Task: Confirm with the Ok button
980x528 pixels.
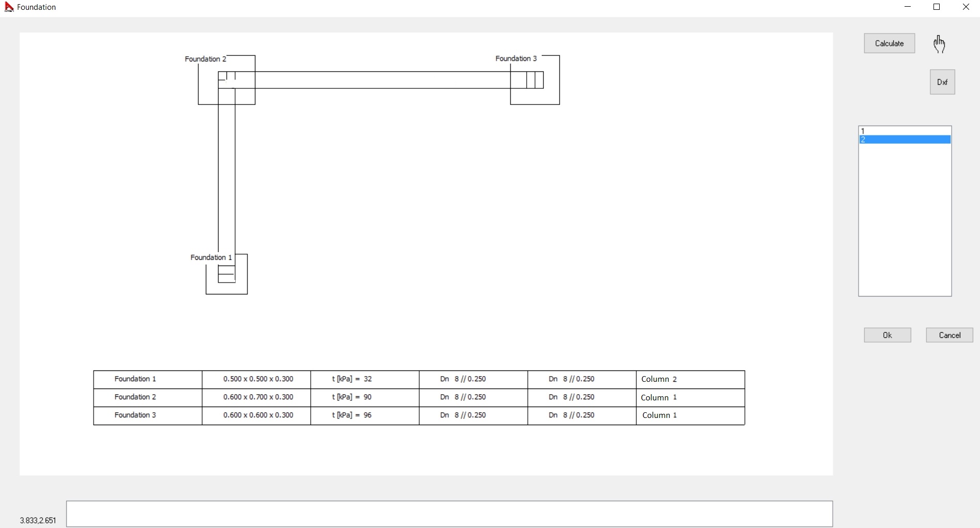Action: tap(887, 335)
